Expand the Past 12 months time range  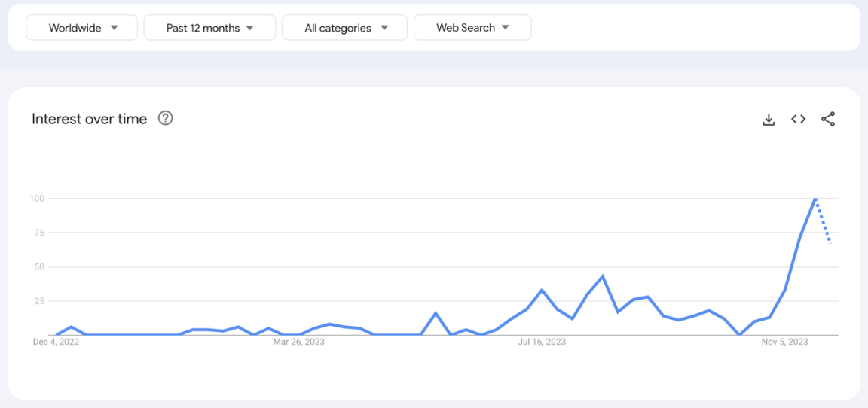pyautogui.click(x=209, y=28)
